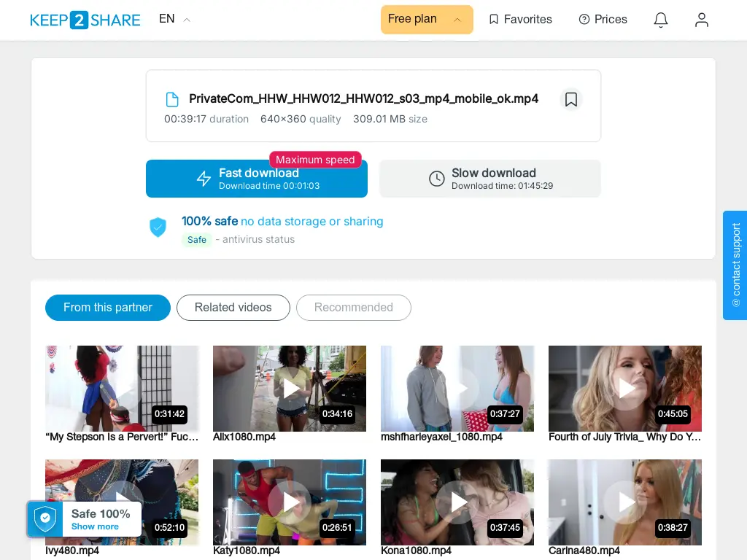Click the Katy1080.mp4 title text

pyautogui.click(x=247, y=551)
